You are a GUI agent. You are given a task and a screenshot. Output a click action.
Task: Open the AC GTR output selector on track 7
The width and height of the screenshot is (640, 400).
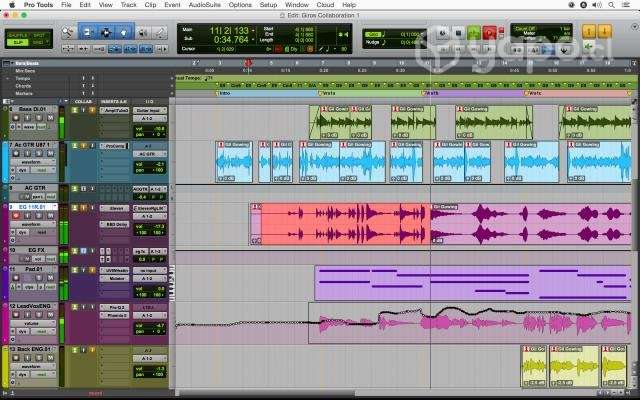coord(150,154)
